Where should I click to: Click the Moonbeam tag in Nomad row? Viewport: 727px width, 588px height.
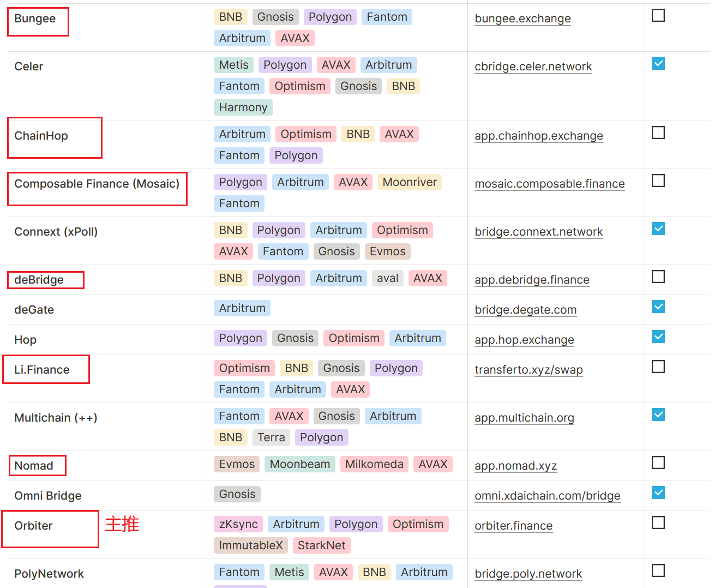299,464
